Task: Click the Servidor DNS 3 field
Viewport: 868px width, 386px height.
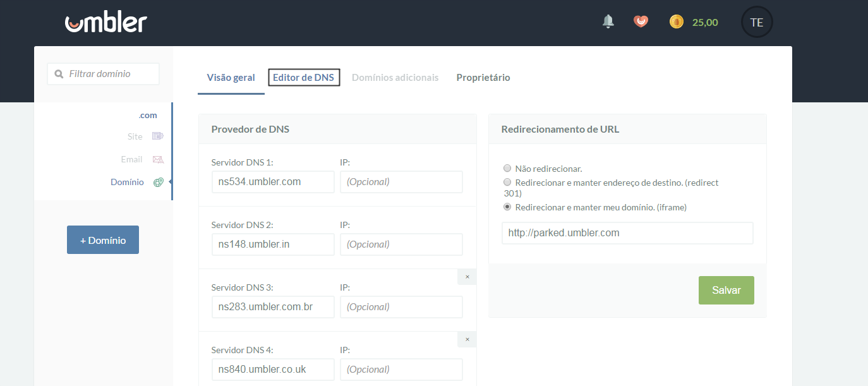Action: click(x=273, y=307)
